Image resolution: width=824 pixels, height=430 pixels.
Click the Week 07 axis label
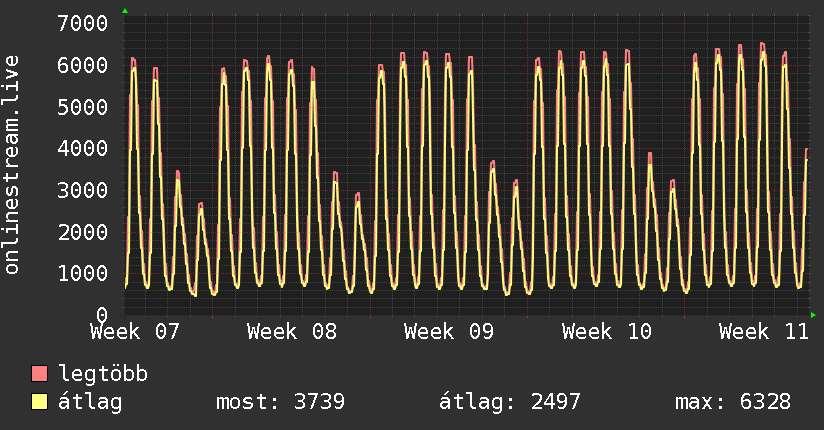(135, 332)
